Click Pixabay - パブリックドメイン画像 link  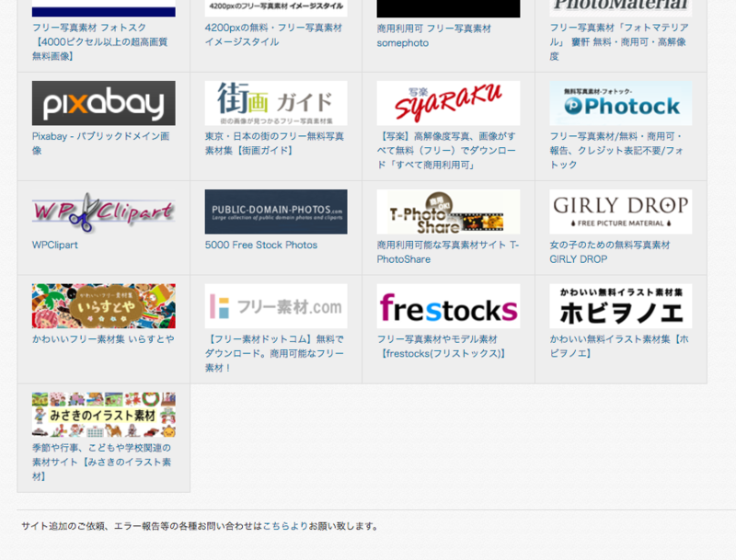(x=100, y=143)
